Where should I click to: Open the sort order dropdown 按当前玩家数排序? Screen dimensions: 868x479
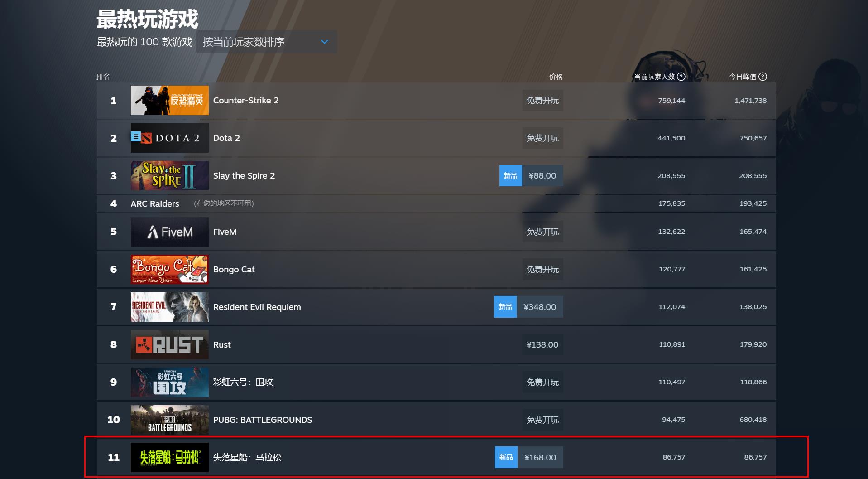pyautogui.click(x=266, y=42)
